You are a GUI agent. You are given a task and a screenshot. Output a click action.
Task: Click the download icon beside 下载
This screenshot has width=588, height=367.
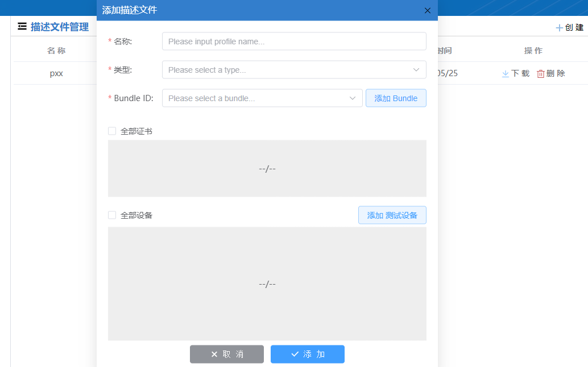(x=505, y=73)
